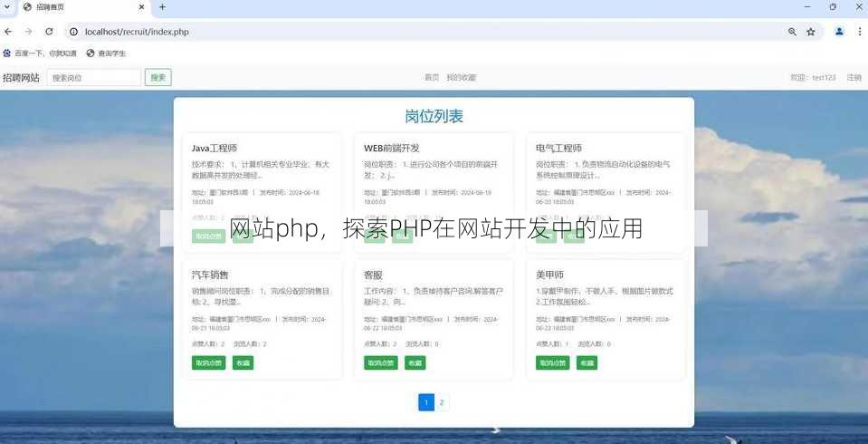Select the 招聘首页 browser tab
Image resolution: width=868 pixels, height=444 pixels.
[83, 7]
